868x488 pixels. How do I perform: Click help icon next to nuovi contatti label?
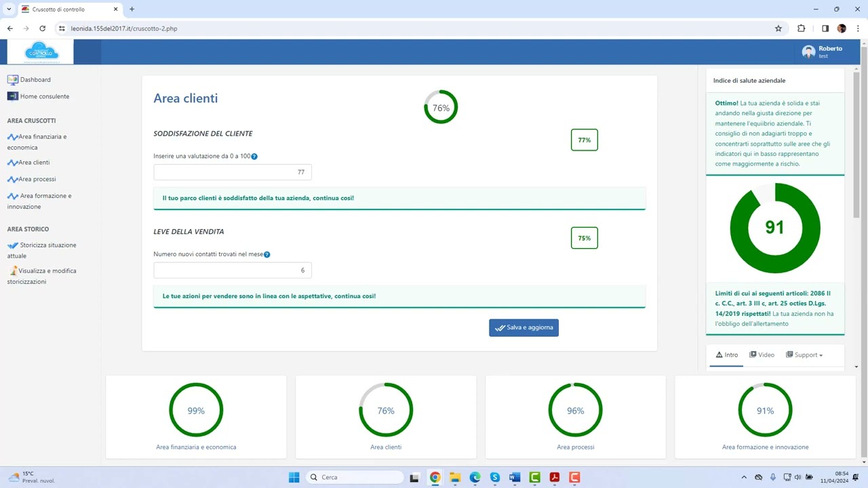[x=267, y=255]
